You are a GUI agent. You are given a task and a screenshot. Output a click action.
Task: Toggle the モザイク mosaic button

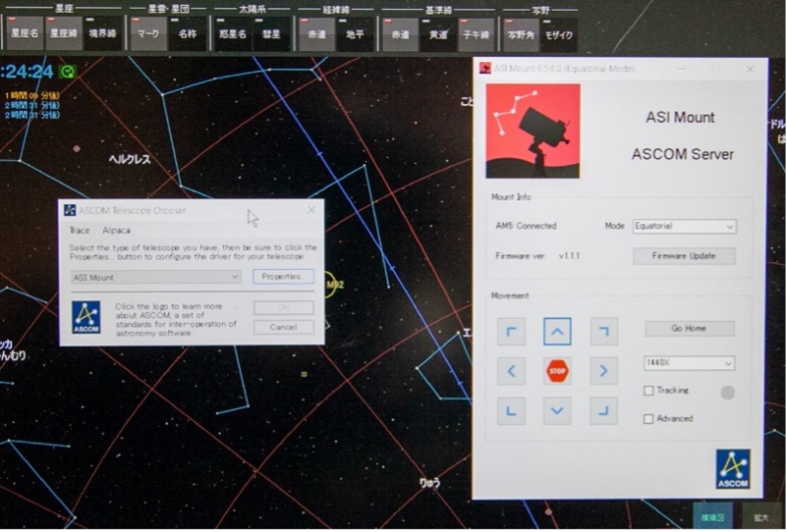[559, 34]
